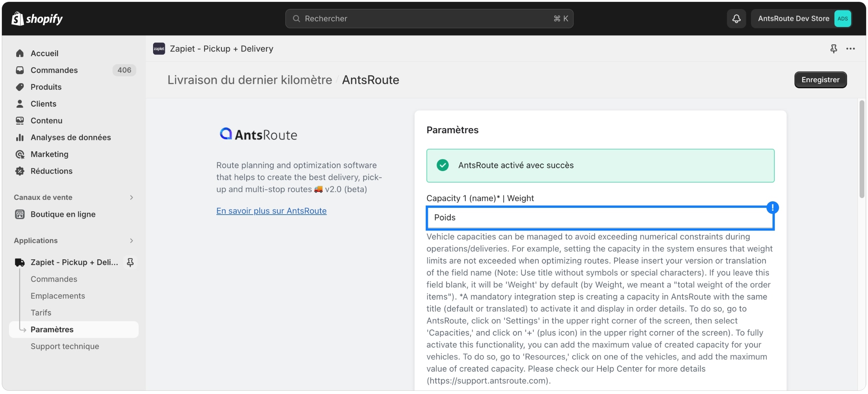
Task: Click the Contenu icon
Action: [20, 121]
